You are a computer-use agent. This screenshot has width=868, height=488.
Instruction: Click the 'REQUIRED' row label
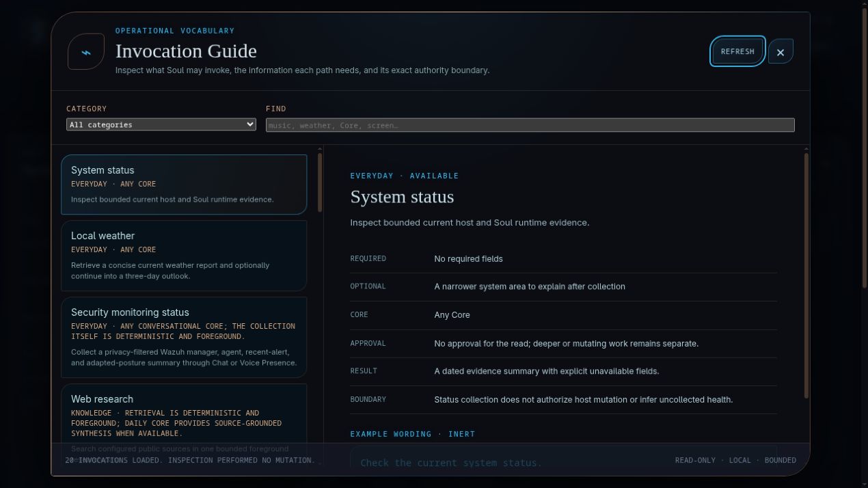pos(368,258)
